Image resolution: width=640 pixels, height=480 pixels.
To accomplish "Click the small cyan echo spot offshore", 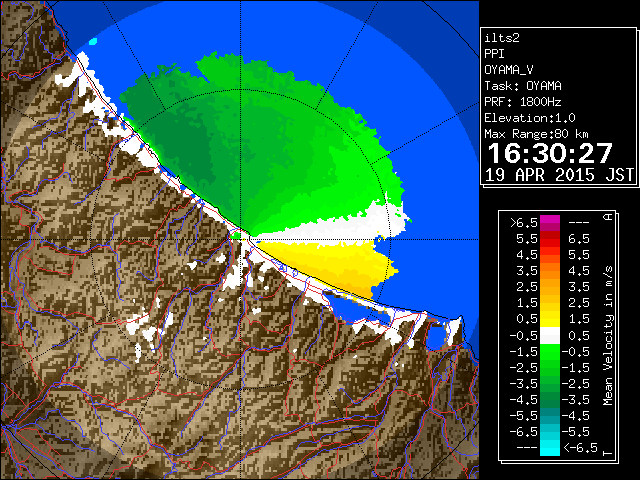I will 93,41.
